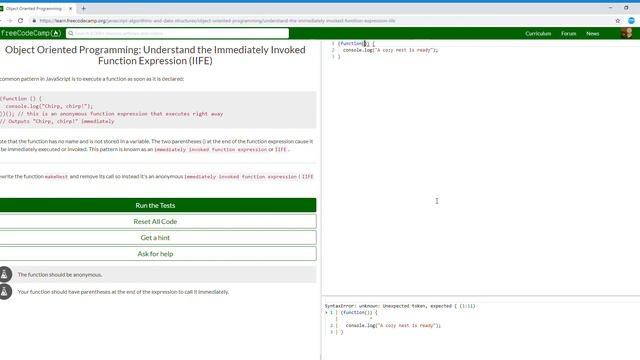Select text 'The function should be anonymous.'

[x=60, y=275]
